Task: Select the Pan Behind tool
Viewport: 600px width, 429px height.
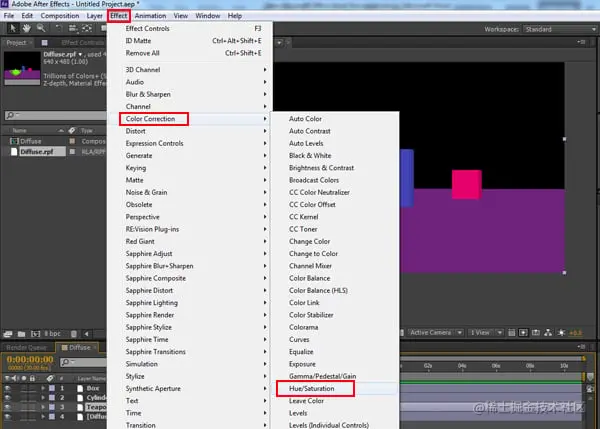Action: click(87, 28)
